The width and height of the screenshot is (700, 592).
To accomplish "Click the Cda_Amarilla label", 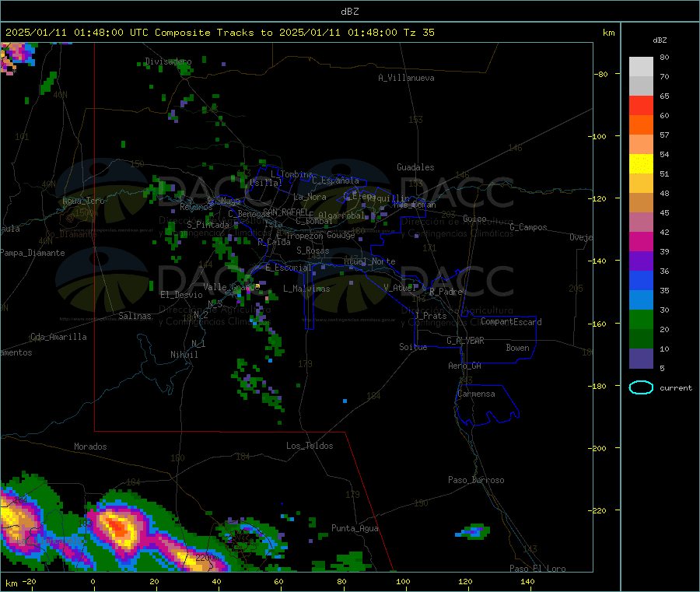I will (58, 337).
